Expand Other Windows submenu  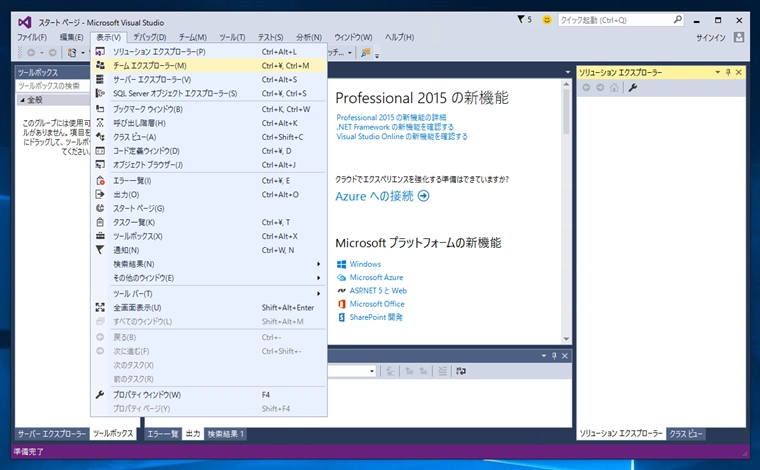318,278
